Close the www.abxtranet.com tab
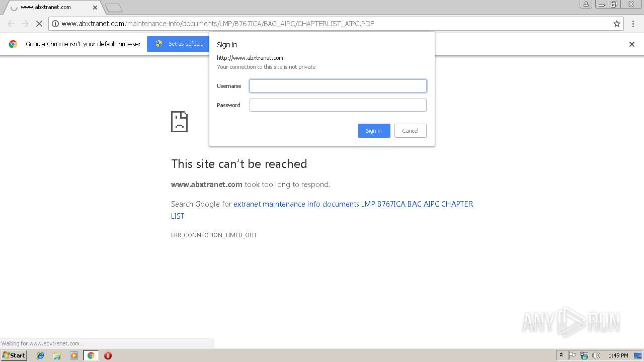Viewport: 644px width, 362px height. pyautogui.click(x=95, y=8)
